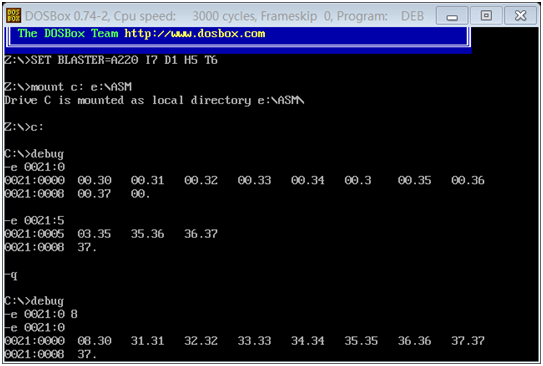
Task: Click the '-e 0021:5' command line
Action: (34, 221)
